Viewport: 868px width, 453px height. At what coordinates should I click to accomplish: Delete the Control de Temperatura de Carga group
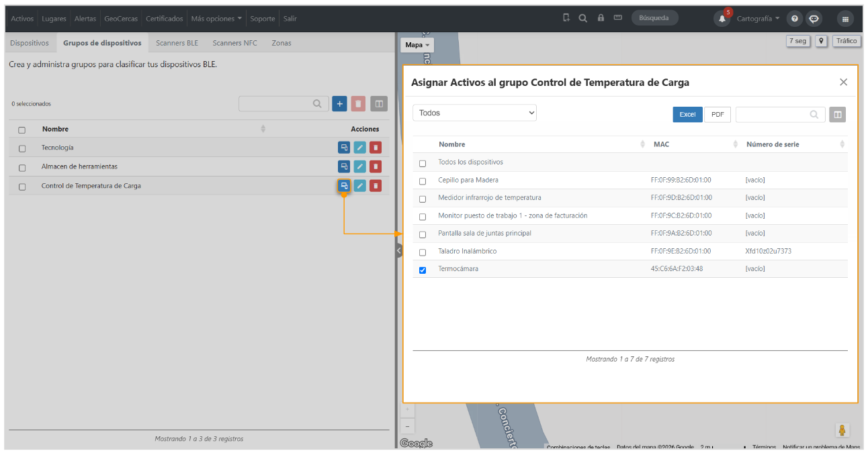tap(376, 186)
